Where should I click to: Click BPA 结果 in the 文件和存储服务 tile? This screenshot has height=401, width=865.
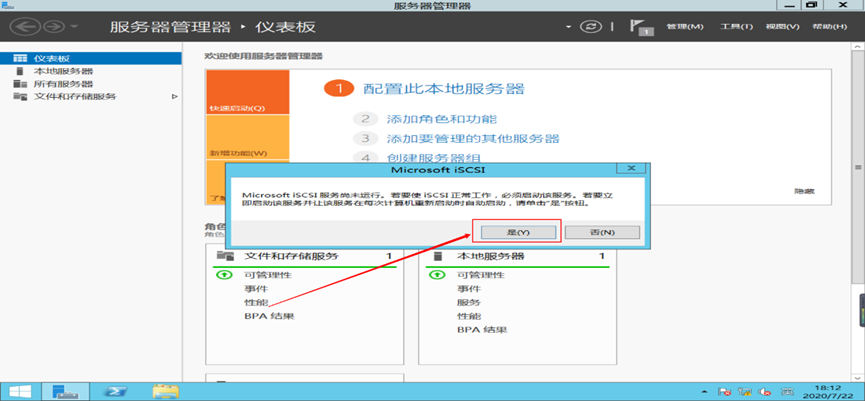click(x=269, y=317)
